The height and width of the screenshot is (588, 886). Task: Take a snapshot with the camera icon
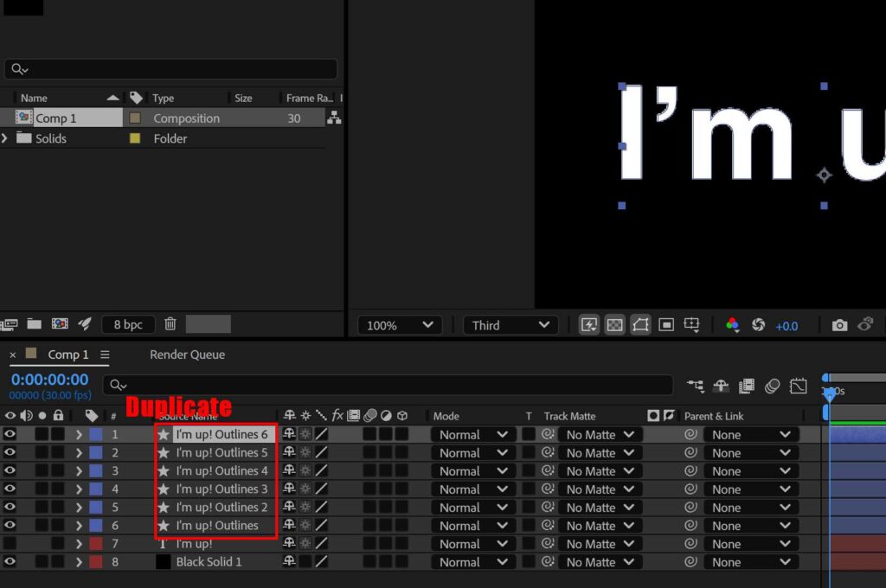839,325
